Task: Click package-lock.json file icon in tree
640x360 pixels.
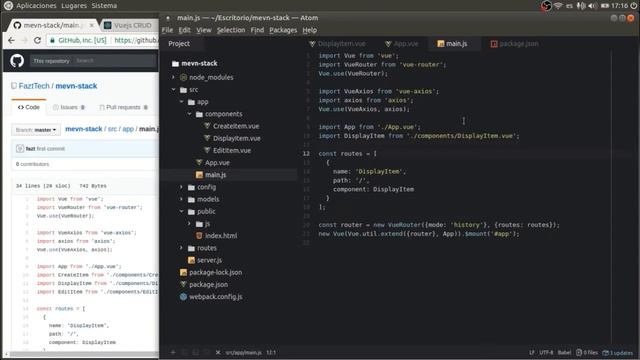Action: [183, 272]
